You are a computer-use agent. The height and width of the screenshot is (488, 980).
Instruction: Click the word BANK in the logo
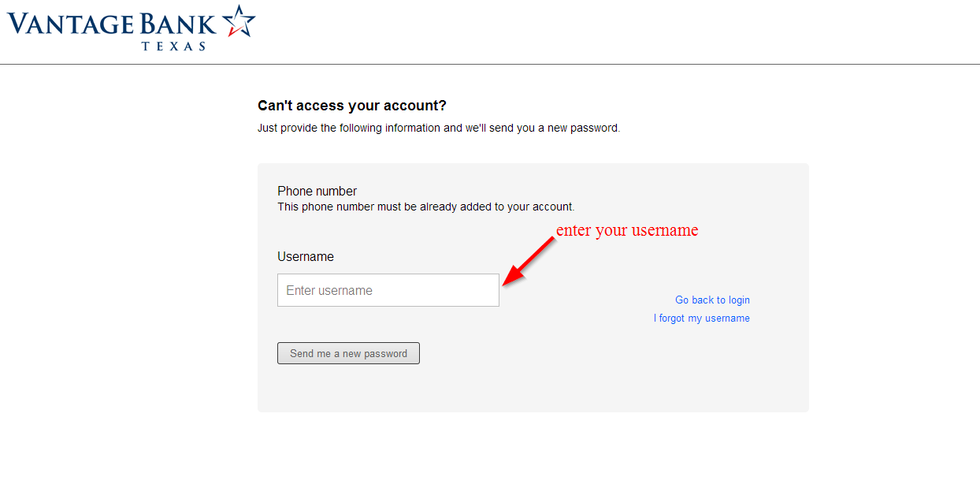click(179, 24)
